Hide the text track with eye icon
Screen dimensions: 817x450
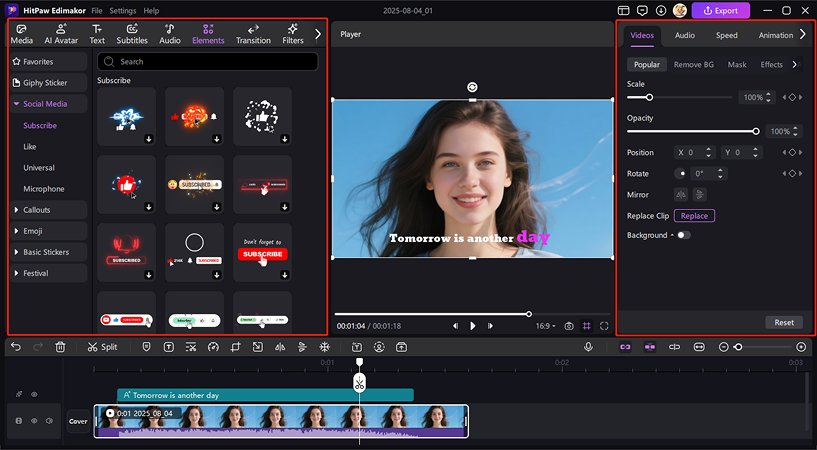(x=34, y=395)
